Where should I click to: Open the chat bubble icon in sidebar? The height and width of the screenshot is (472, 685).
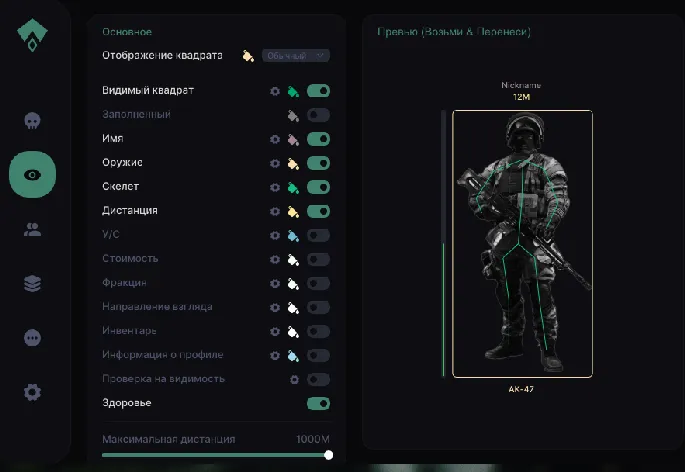pyautogui.click(x=32, y=338)
